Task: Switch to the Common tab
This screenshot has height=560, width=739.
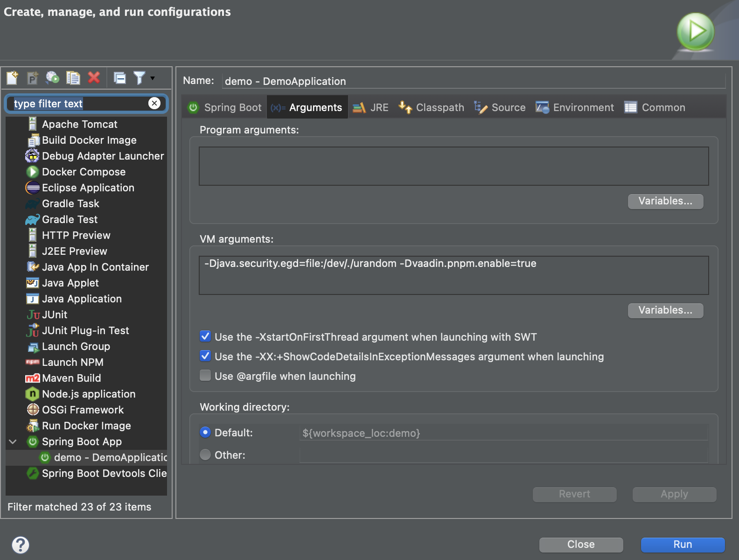Action: coord(655,107)
